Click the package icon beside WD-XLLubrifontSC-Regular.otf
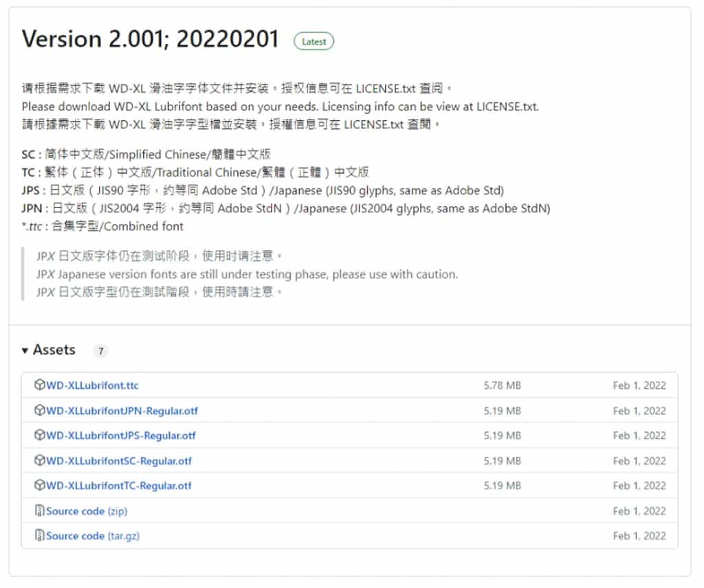Image resolution: width=704 pixels, height=588 pixels. coord(39,460)
